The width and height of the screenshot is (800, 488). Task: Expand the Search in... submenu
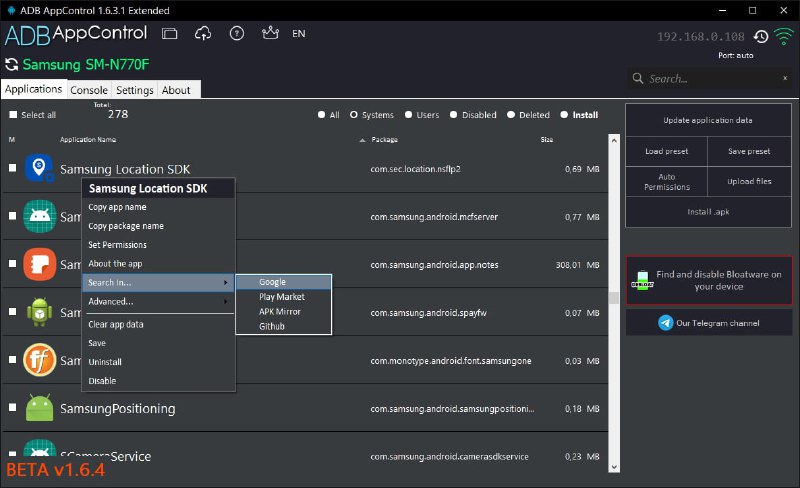[x=158, y=283]
